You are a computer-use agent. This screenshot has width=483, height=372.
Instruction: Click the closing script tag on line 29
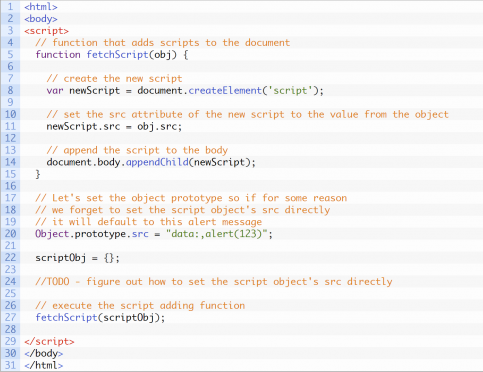point(49,341)
